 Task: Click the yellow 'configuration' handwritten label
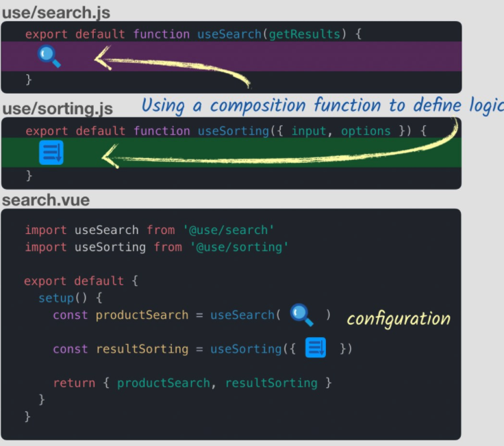(399, 319)
